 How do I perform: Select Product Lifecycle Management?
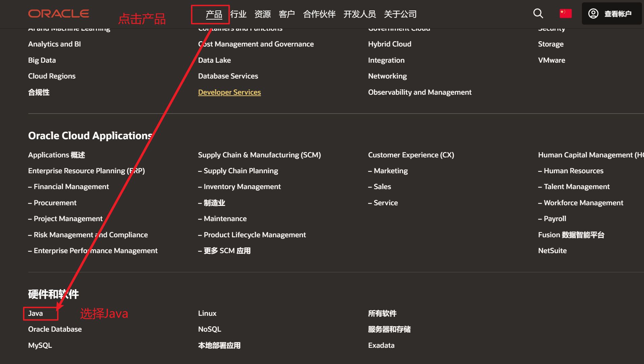coord(252,235)
